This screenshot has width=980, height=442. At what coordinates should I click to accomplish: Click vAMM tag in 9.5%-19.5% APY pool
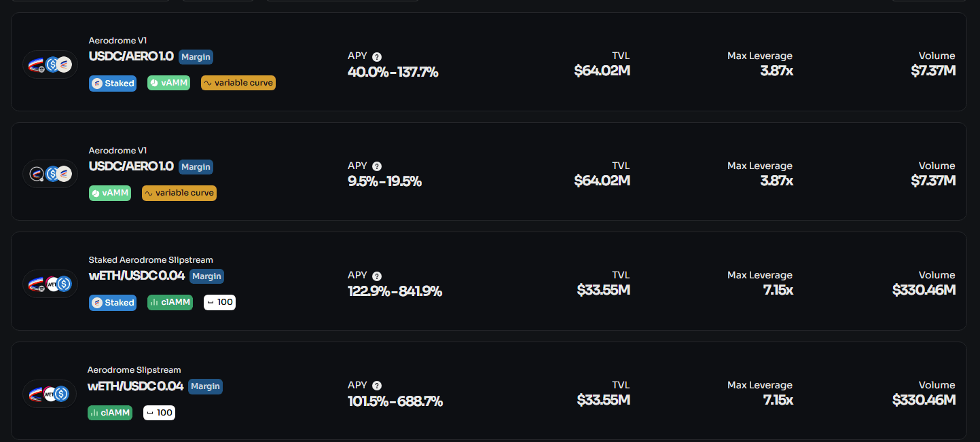110,193
